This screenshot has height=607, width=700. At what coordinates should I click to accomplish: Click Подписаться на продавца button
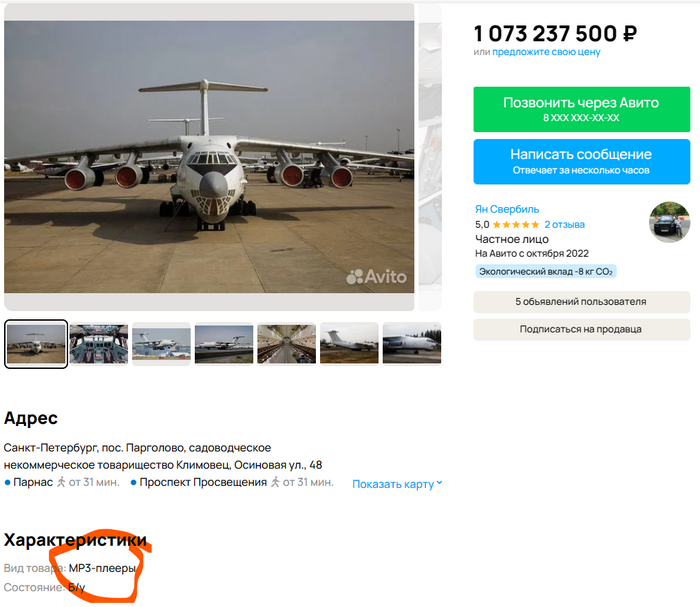[x=582, y=329]
